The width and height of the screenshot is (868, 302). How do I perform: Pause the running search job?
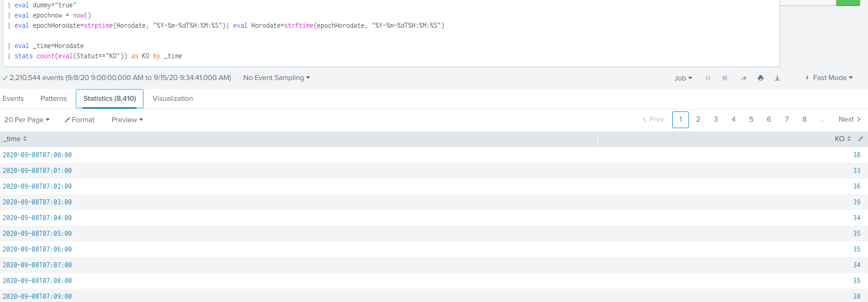click(x=708, y=78)
